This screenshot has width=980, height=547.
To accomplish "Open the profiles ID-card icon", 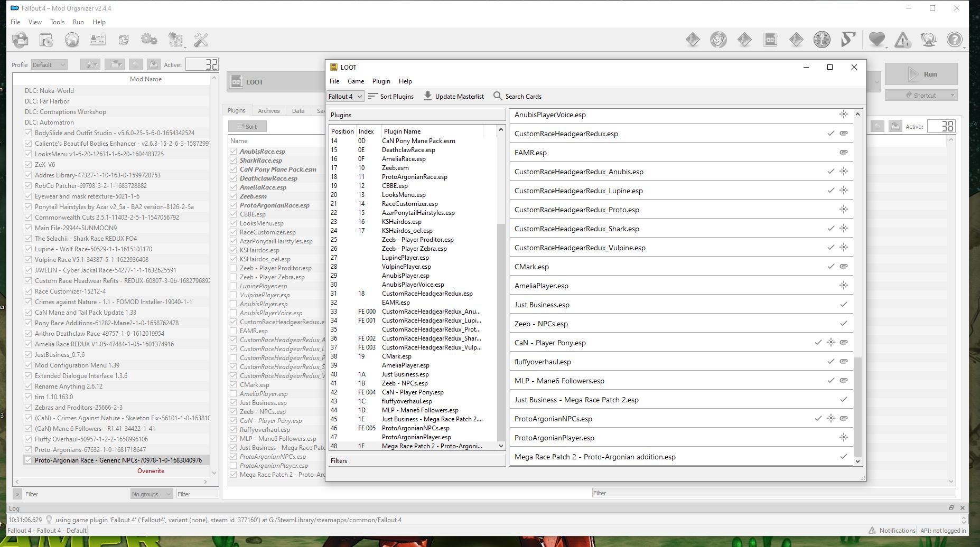I will click(98, 40).
